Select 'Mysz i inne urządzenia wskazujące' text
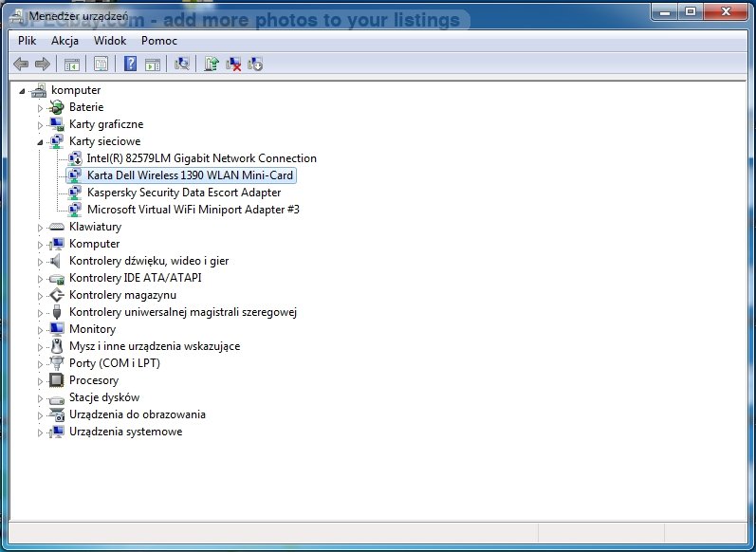Viewport: 756px width, 552px height. coord(155,346)
